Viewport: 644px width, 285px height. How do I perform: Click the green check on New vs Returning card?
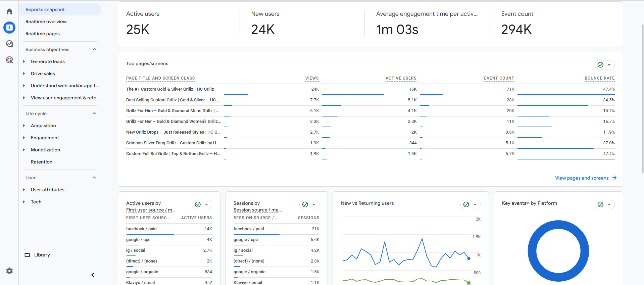(466, 204)
